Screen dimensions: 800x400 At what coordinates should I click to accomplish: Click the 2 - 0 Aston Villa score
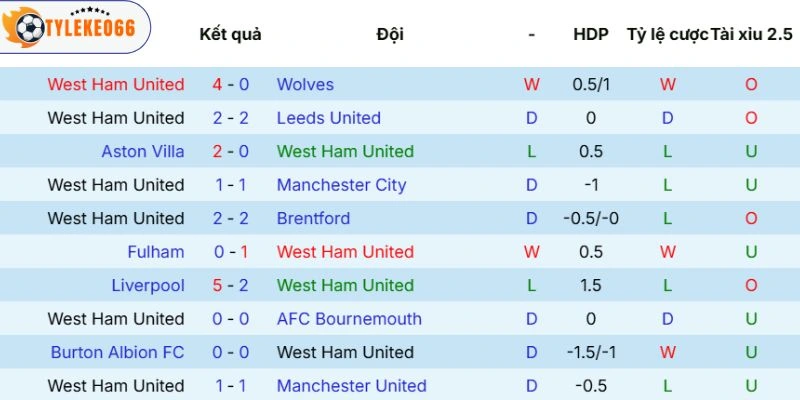(232, 152)
